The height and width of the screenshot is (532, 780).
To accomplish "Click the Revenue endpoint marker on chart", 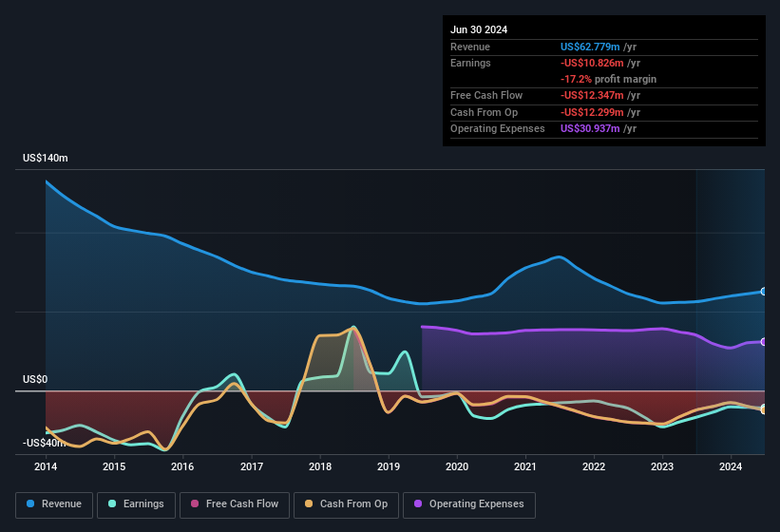I will coord(764,292).
